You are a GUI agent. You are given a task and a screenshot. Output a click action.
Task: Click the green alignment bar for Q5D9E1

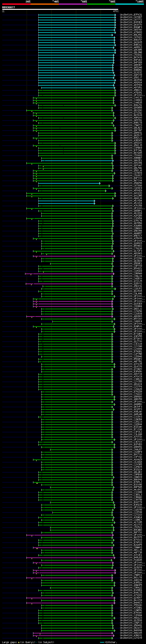pos(82,263)
